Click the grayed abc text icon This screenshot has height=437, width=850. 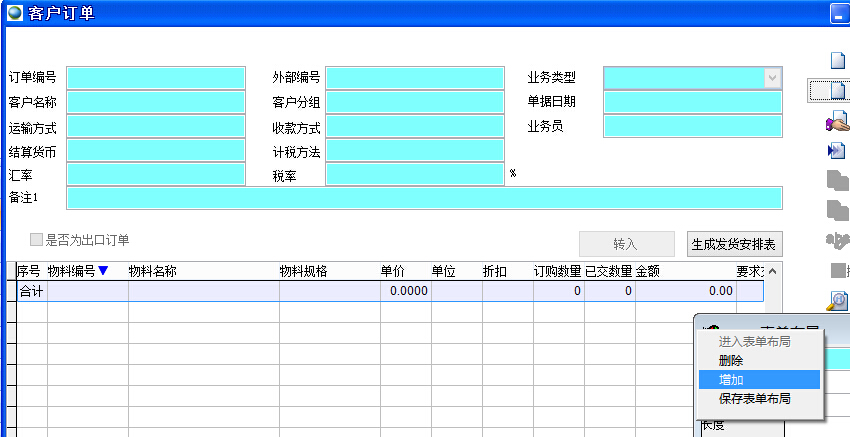pyautogui.click(x=837, y=240)
